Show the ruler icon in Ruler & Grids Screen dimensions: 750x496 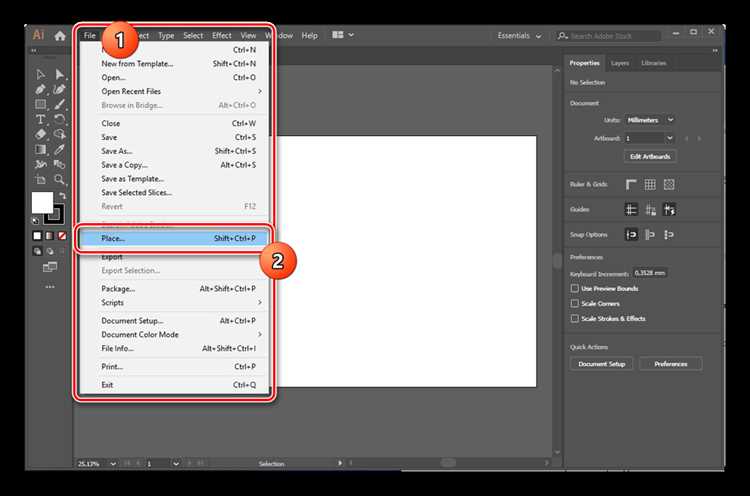631,184
